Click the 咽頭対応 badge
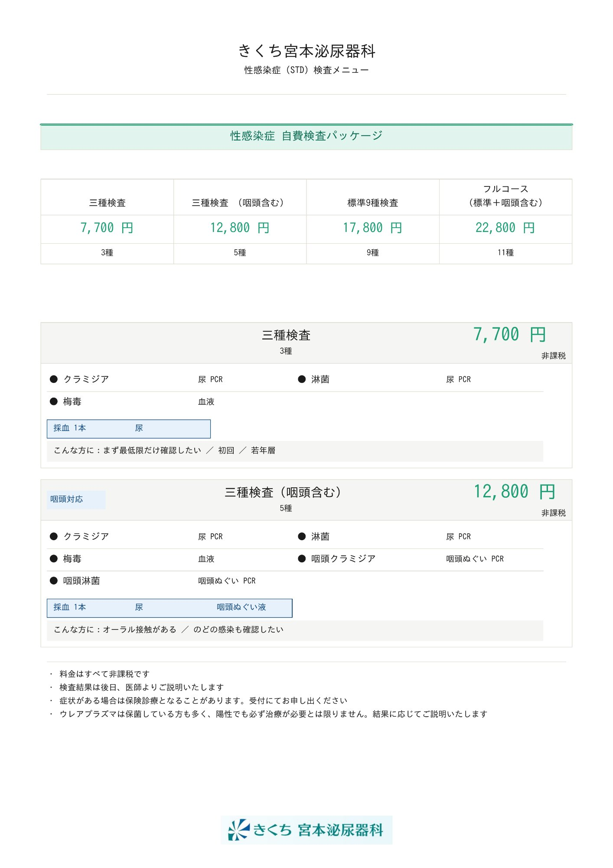The image size is (613, 868). [67, 499]
